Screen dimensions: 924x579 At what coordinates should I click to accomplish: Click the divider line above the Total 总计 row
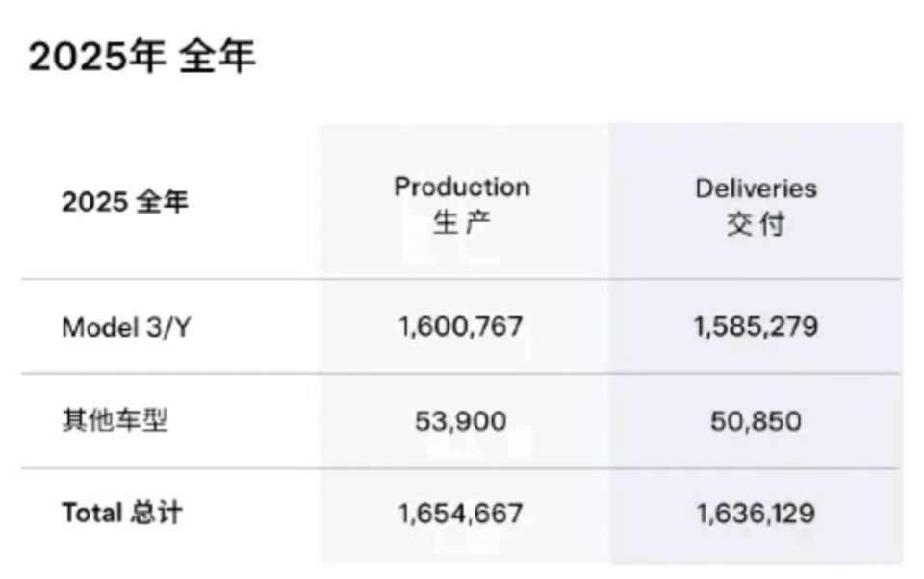(x=462, y=468)
